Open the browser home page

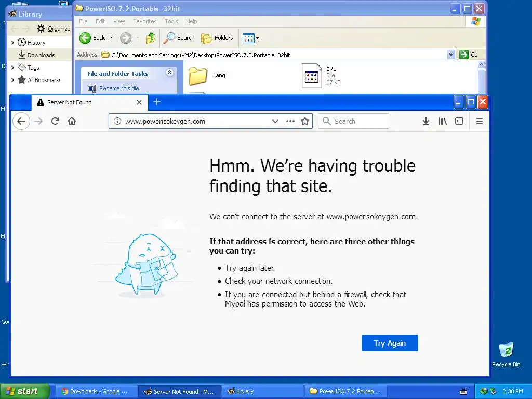click(x=72, y=121)
